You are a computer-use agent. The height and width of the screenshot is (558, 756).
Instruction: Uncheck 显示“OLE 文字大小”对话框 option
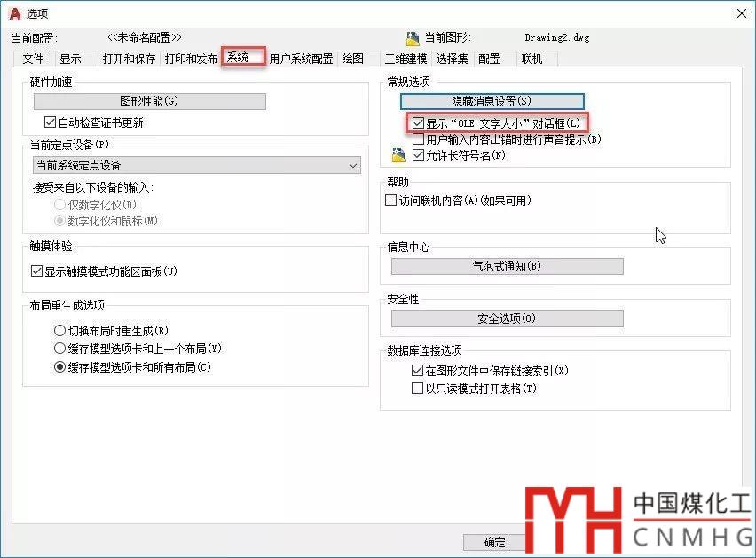pyautogui.click(x=419, y=123)
